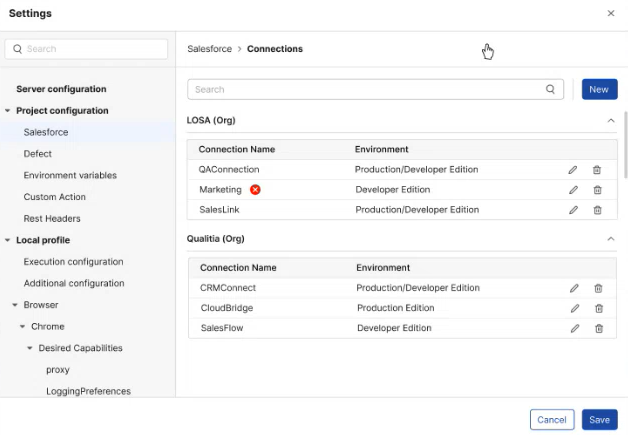Collapse the Qualitia (Org) section
Screen dimensions: 628x435
611,239
